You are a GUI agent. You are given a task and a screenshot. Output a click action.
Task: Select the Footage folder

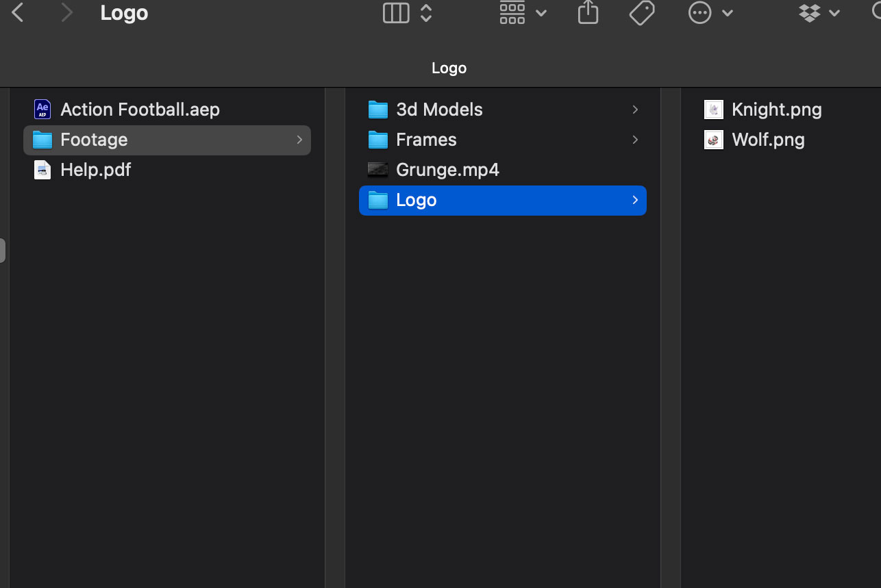94,140
